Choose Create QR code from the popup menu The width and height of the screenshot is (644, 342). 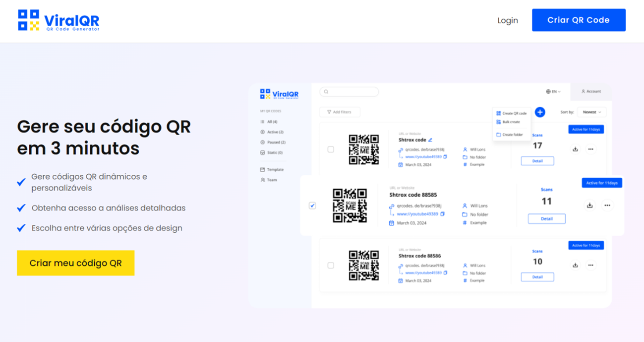click(512, 113)
